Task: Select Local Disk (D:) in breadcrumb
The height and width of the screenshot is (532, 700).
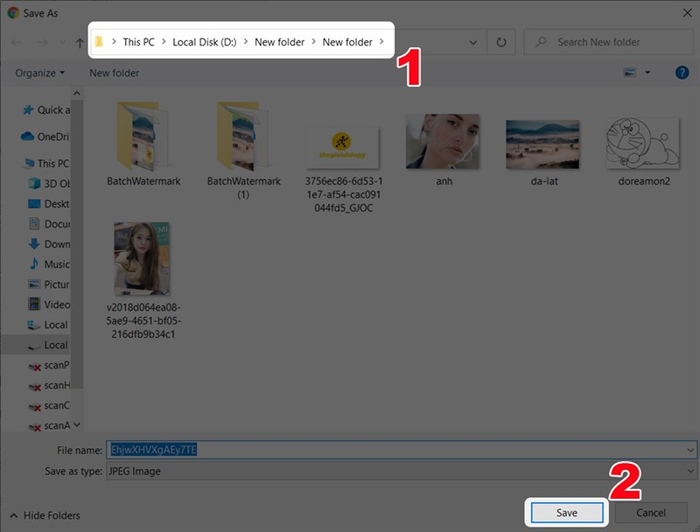Action: 204,42
